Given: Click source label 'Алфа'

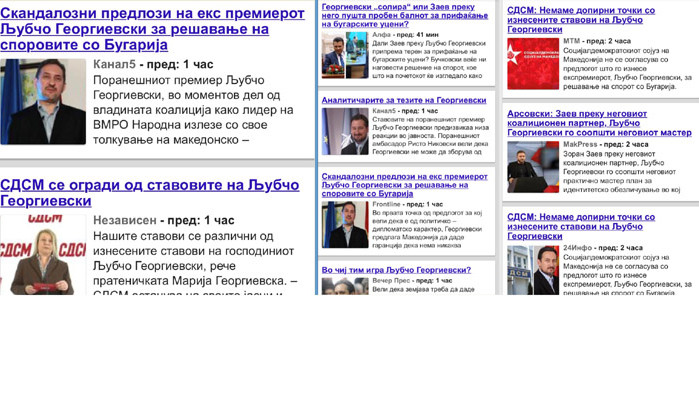Looking at the screenshot, I should (382, 34).
